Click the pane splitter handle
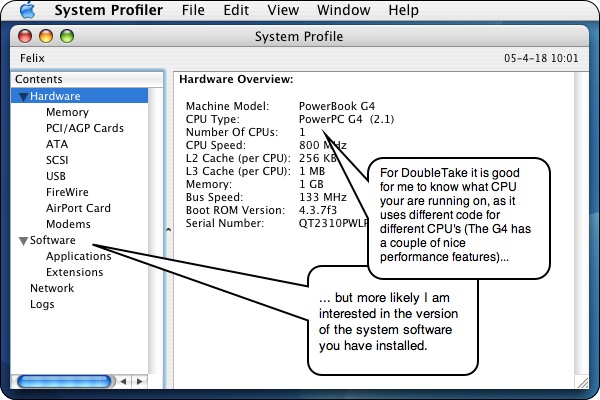 [168, 230]
